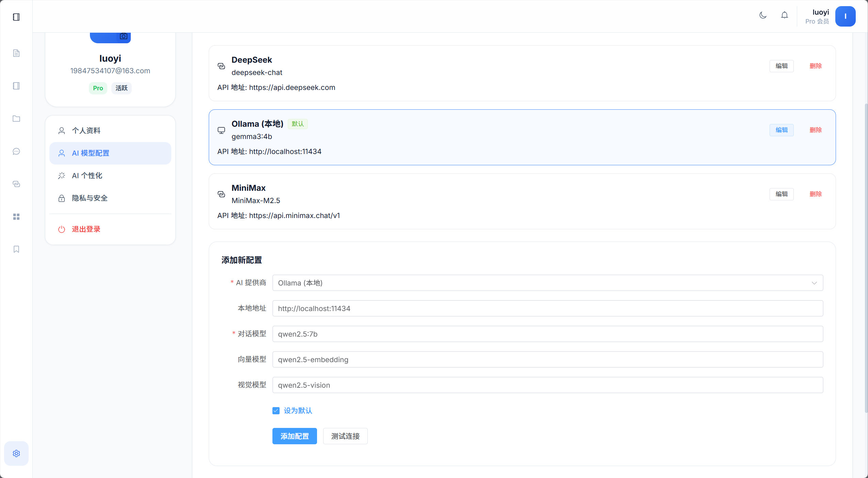Open the notifications bell
This screenshot has height=478, width=868.
(784, 15)
